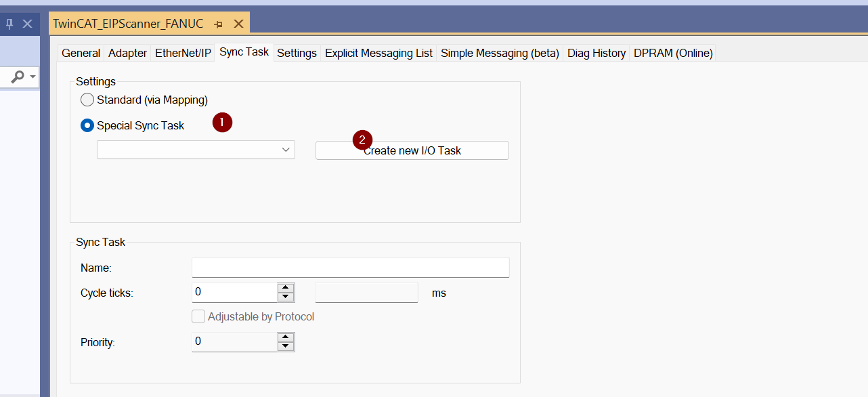Click the Priority value field

(235, 341)
